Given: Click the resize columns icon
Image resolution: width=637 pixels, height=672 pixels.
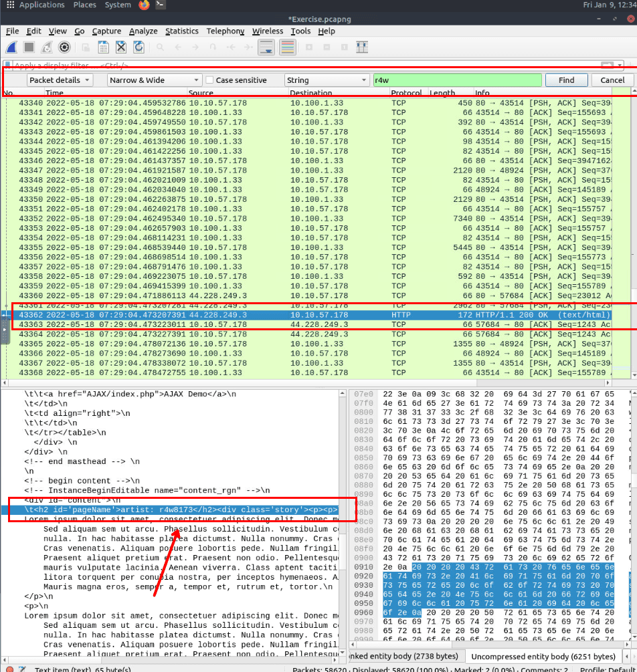Looking at the screenshot, I should pos(362,47).
